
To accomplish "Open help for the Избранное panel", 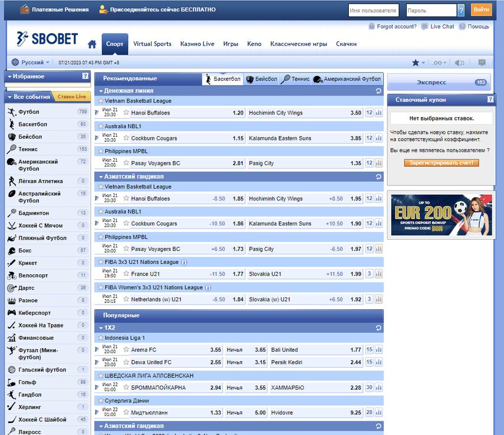I will (x=85, y=76).
